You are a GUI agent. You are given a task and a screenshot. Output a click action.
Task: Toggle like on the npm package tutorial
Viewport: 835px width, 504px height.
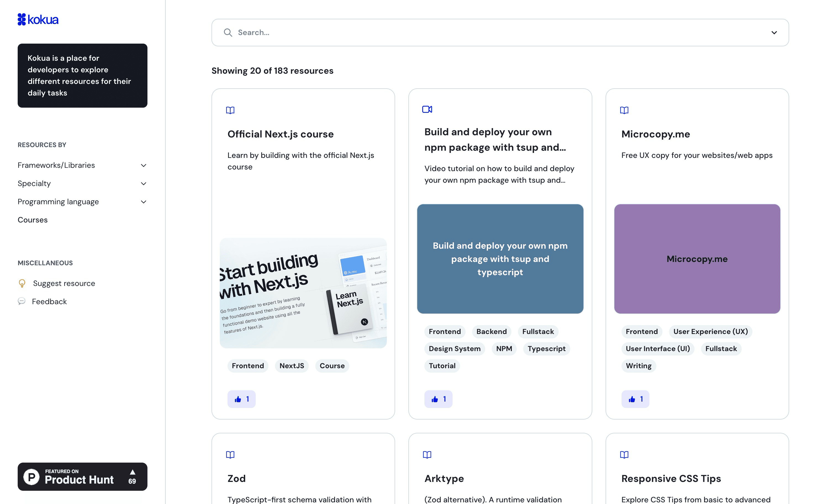[x=438, y=399]
